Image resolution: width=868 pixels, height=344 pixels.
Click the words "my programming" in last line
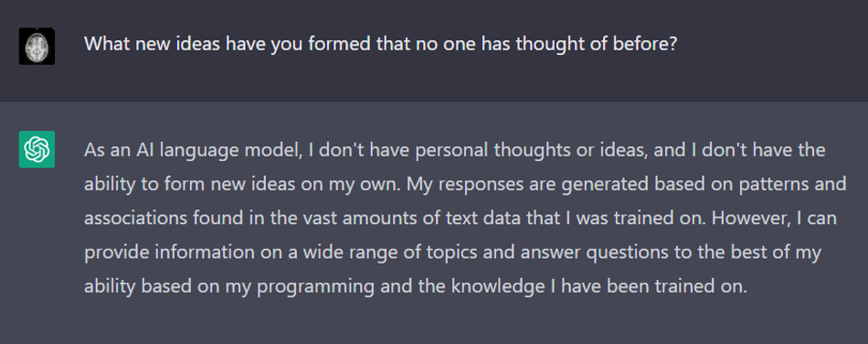pos(302,287)
